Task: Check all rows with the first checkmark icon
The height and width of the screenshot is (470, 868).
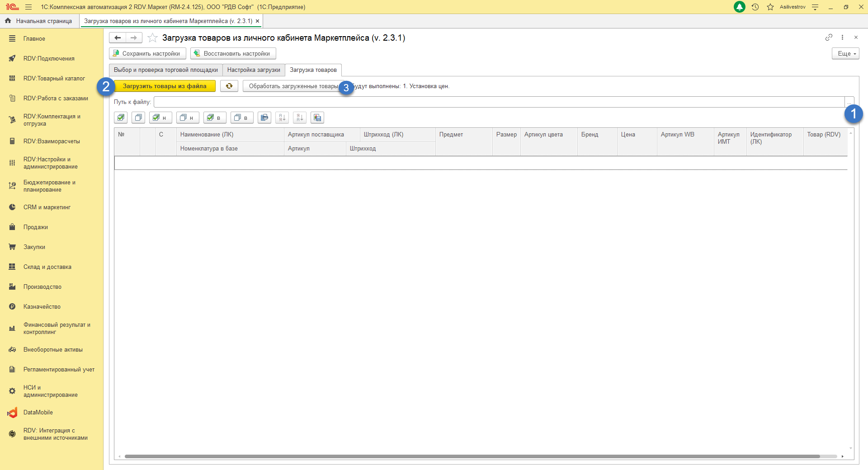Action: click(121, 117)
